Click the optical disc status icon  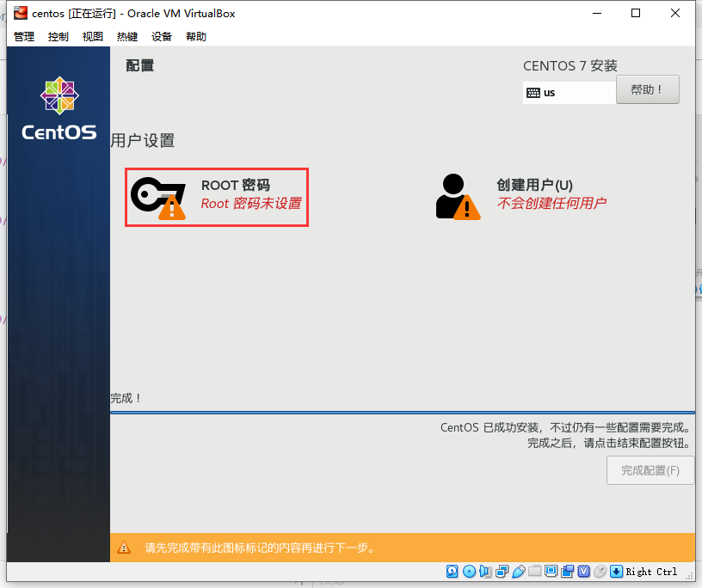(x=469, y=572)
